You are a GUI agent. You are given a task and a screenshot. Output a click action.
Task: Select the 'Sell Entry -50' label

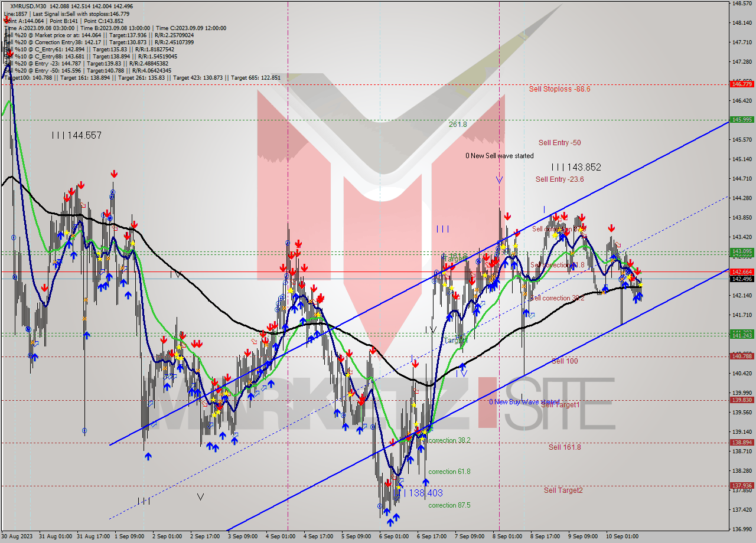click(559, 143)
